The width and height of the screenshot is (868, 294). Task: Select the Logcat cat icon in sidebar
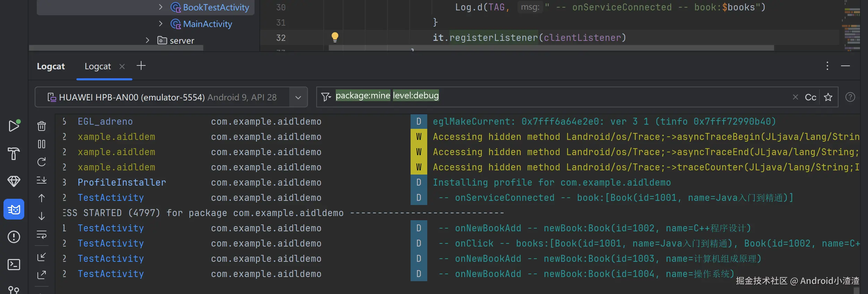[14, 209]
